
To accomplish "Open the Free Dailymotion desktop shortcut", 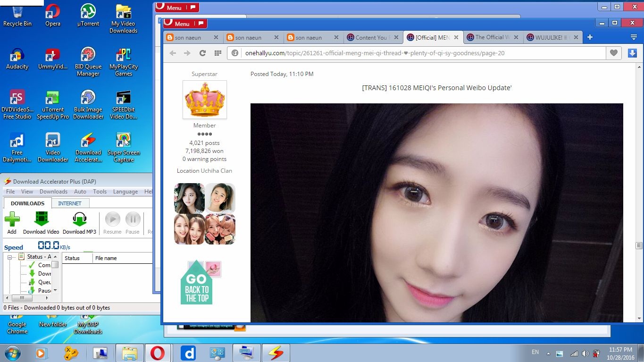I will point(17,148).
